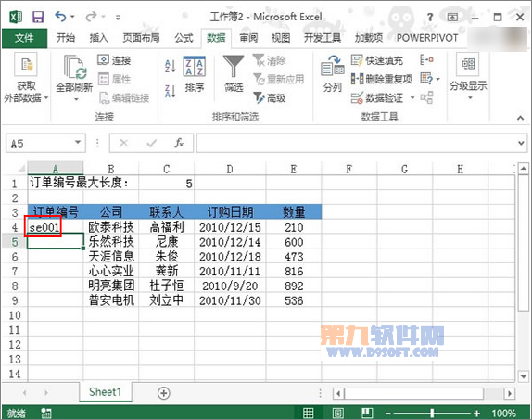The height and width of the screenshot is (420, 532).
Task: Switch to the Home tab
Action: pyautogui.click(x=66, y=38)
